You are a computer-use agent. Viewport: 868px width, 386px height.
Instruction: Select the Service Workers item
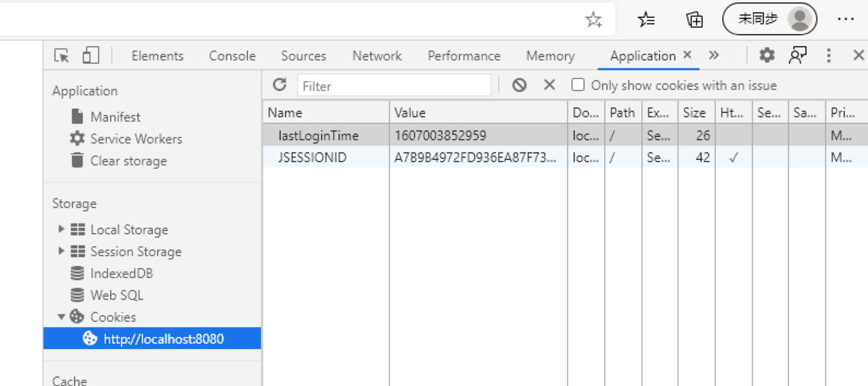pyautogui.click(x=136, y=139)
